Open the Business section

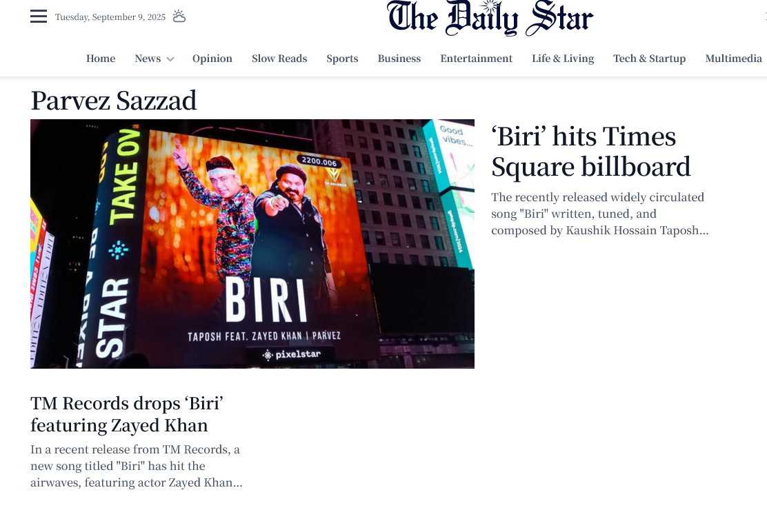pyautogui.click(x=399, y=59)
